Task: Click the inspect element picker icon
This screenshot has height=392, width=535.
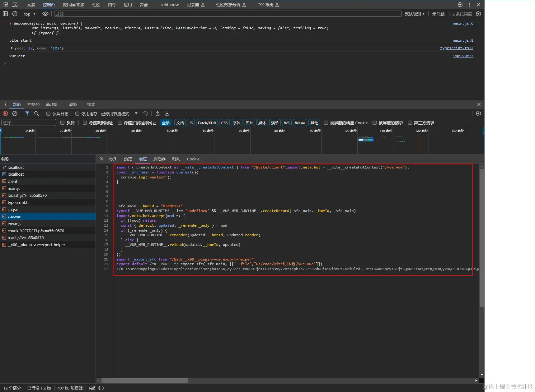Action: coord(5,5)
